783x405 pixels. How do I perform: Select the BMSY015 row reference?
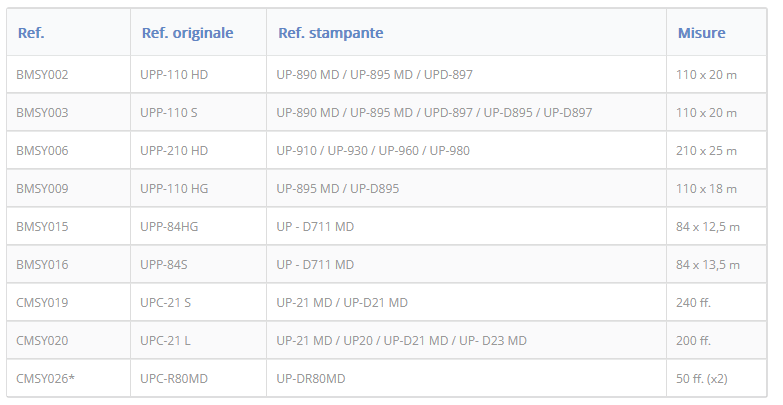tap(68, 226)
